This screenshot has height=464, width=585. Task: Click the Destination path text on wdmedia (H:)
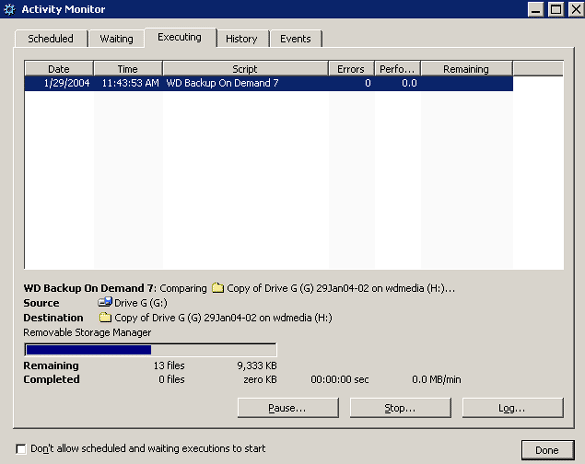pyautogui.click(x=223, y=318)
